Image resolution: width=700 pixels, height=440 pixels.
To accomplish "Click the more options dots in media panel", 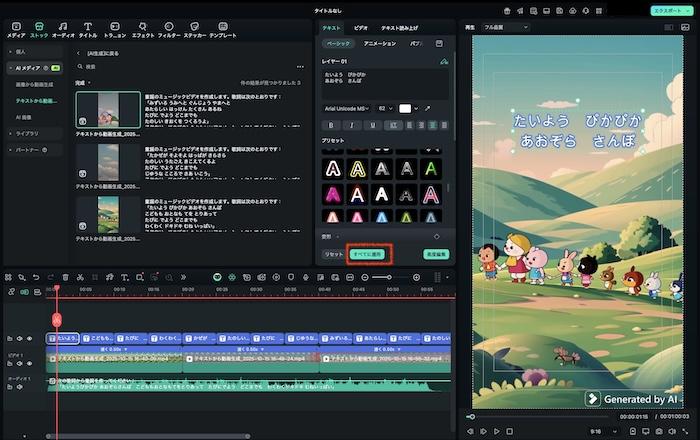I will [x=300, y=67].
